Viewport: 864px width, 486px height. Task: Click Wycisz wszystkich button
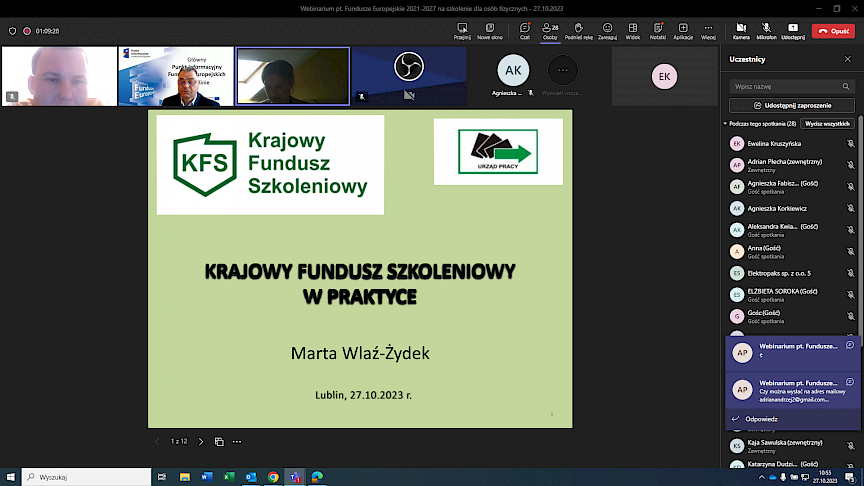pos(827,124)
